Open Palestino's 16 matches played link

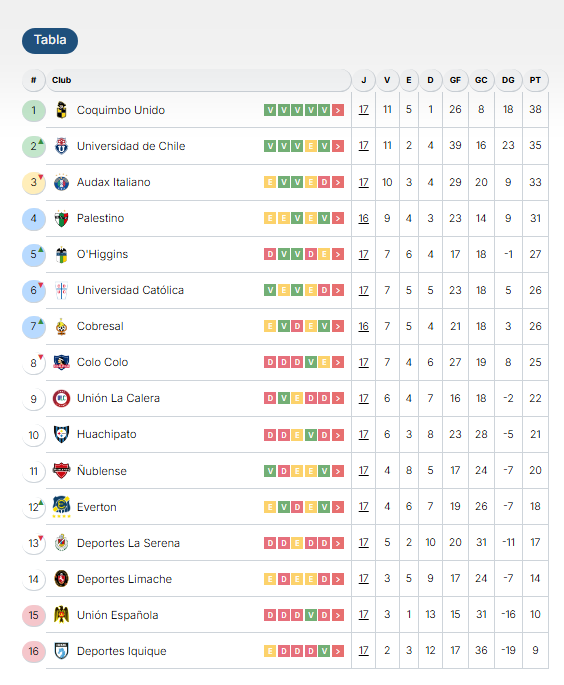tap(363, 218)
